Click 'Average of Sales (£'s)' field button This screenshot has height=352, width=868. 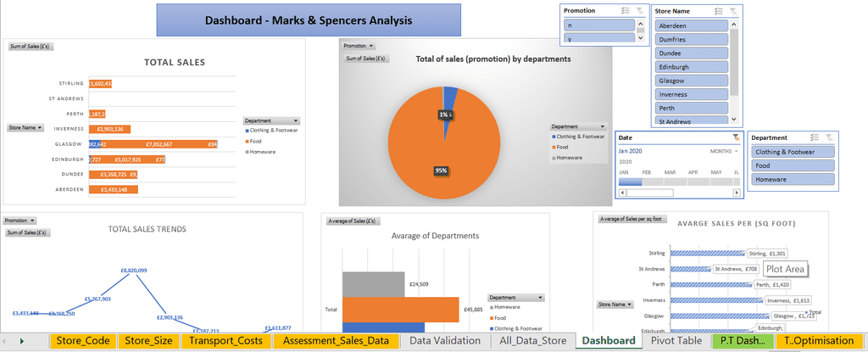(352, 221)
